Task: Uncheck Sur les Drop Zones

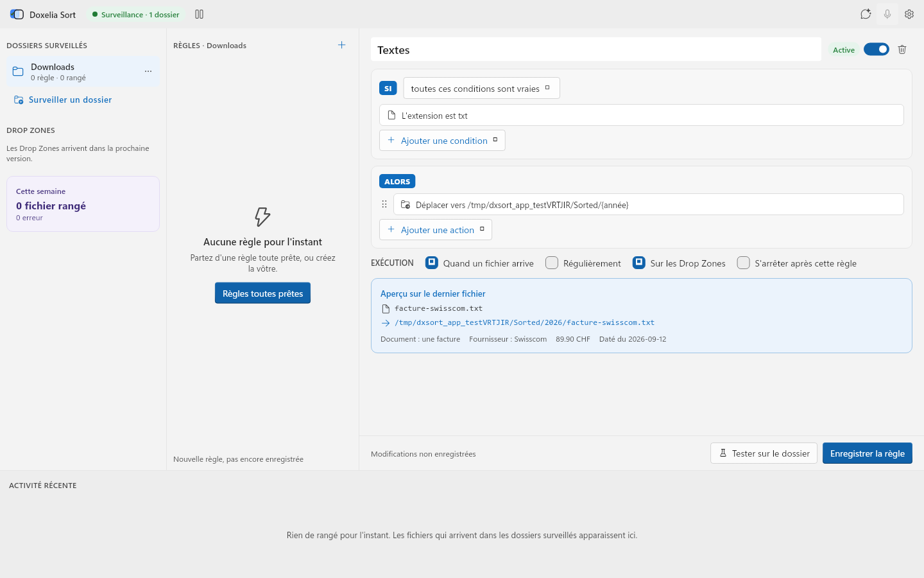Action: click(x=639, y=263)
